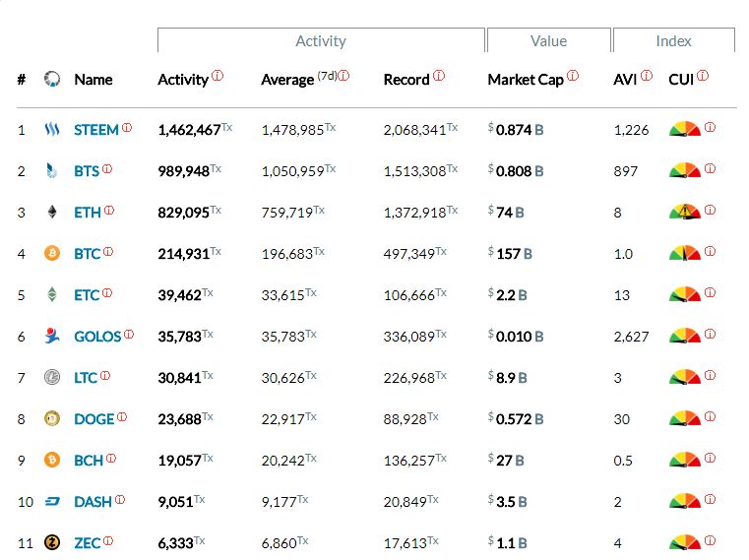Show info for Activity column header

tap(218, 76)
